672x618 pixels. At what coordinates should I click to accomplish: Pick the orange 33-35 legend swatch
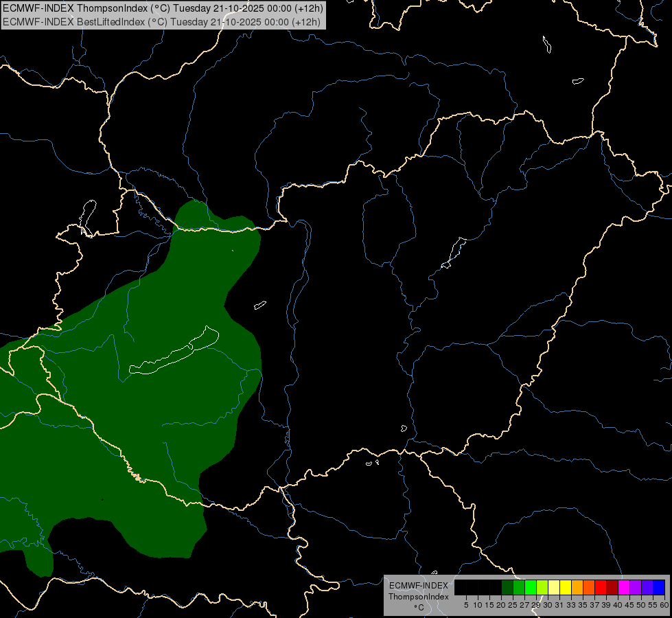coord(577,587)
